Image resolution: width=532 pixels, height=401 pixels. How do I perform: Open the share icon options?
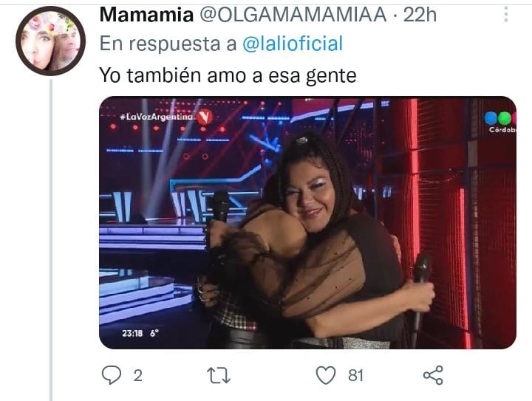tap(433, 375)
